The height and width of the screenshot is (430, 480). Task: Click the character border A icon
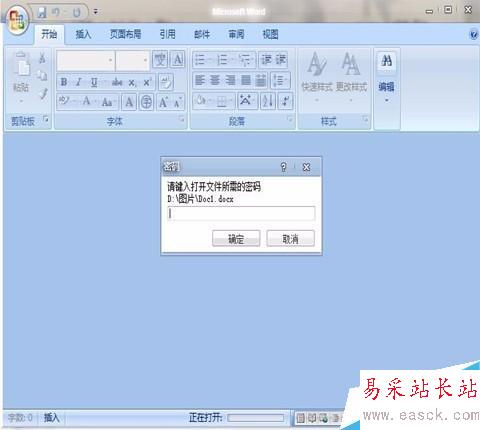coord(178,60)
